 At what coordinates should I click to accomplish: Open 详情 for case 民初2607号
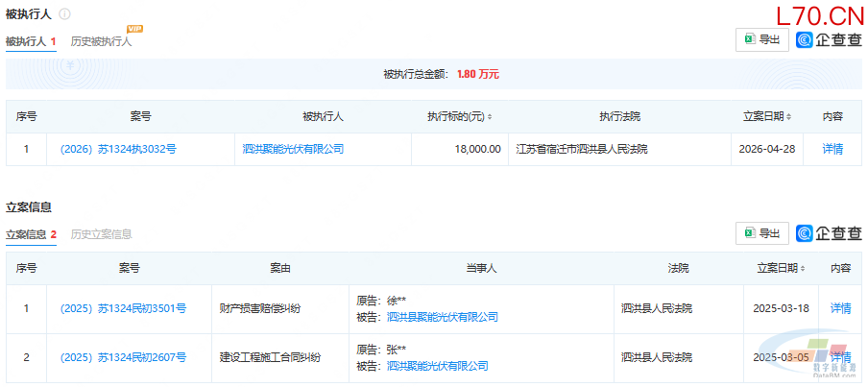pyautogui.click(x=840, y=357)
